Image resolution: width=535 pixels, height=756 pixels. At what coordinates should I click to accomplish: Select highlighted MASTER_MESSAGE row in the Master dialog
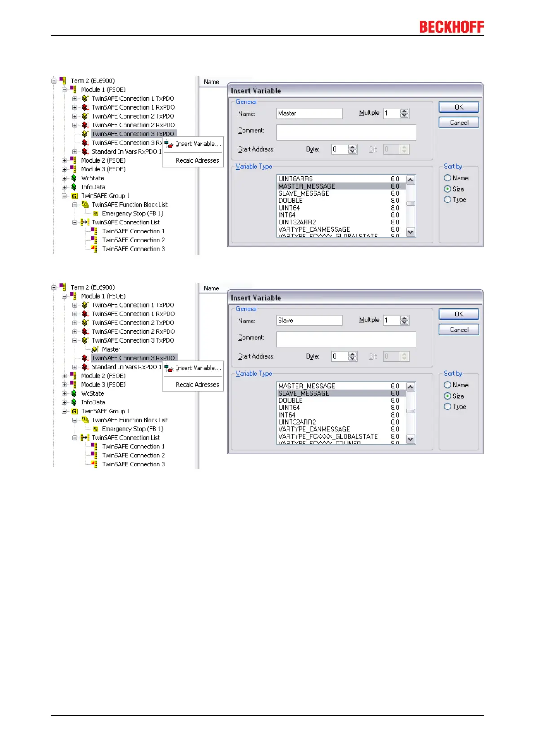[x=341, y=186]
